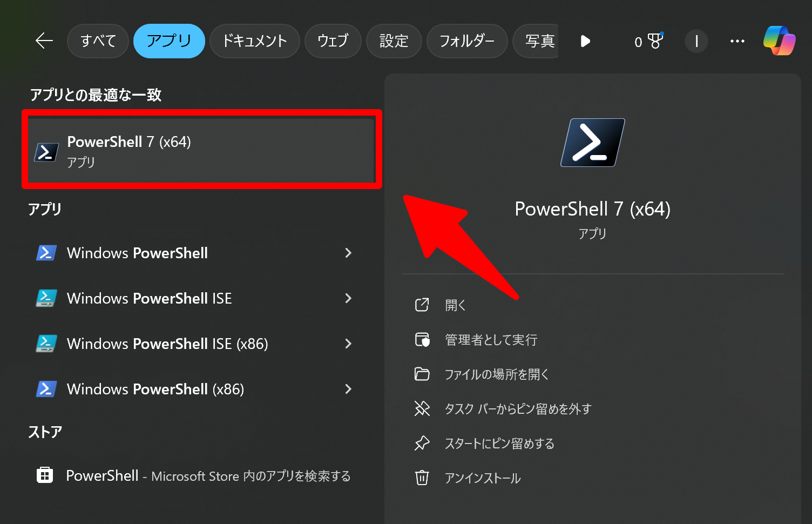The height and width of the screenshot is (524, 812).
Task: Expand options for Windows PowerShell
Action: pyautogui.click(x=349, y=253)
